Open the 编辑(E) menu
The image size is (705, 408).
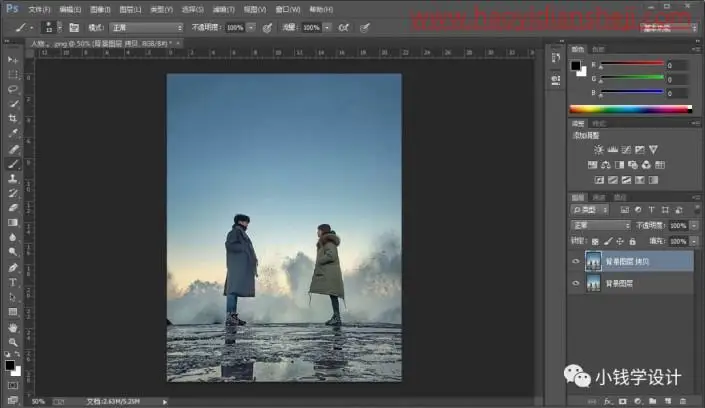point(70,9)
